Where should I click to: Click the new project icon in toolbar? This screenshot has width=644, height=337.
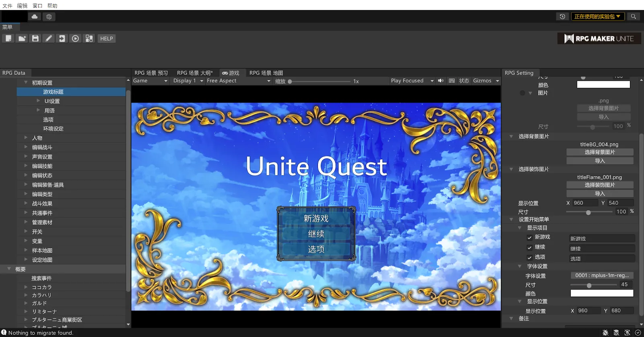pyautogui.click(x=8, y=39)
